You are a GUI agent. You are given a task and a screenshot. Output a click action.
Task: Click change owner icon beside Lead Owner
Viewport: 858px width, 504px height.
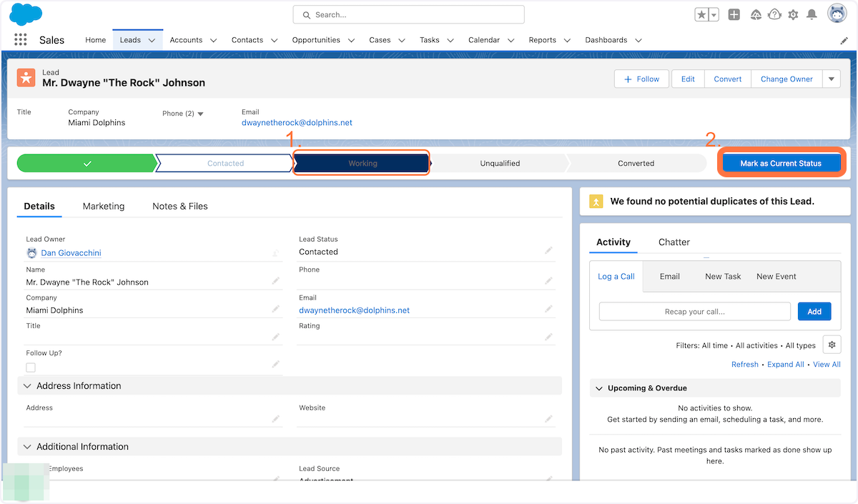click(275, 253)
